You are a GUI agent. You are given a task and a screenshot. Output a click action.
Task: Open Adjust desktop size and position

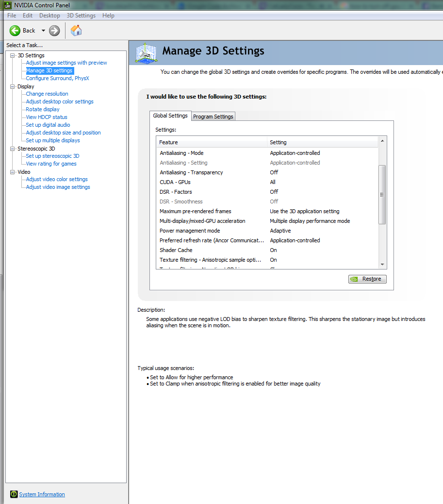(63, 133)
